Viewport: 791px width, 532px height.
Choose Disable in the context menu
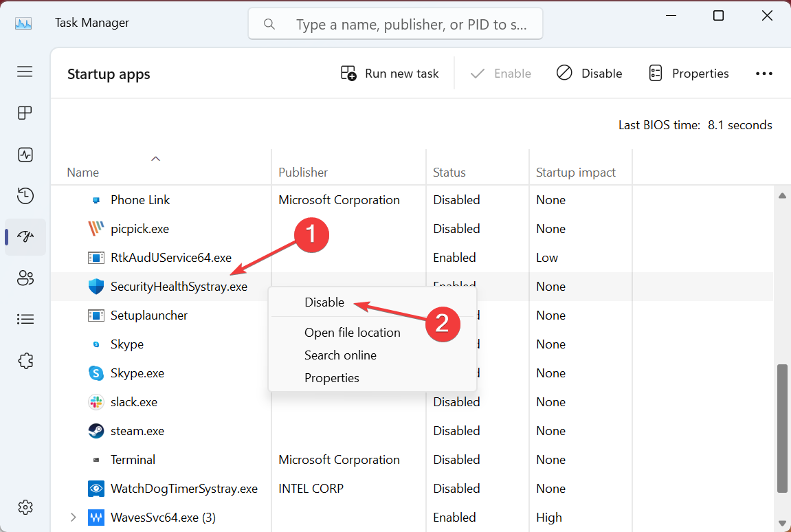pos(324,302)
